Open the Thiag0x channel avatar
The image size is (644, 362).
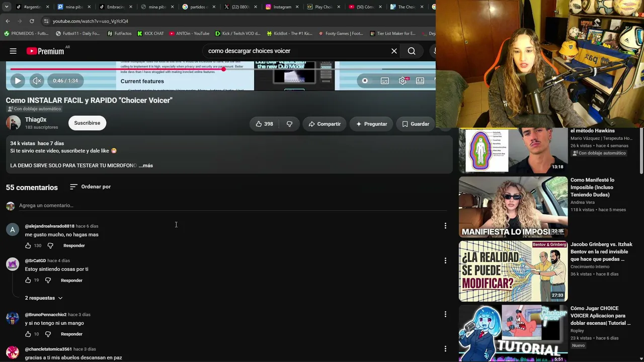pos(13,123)
